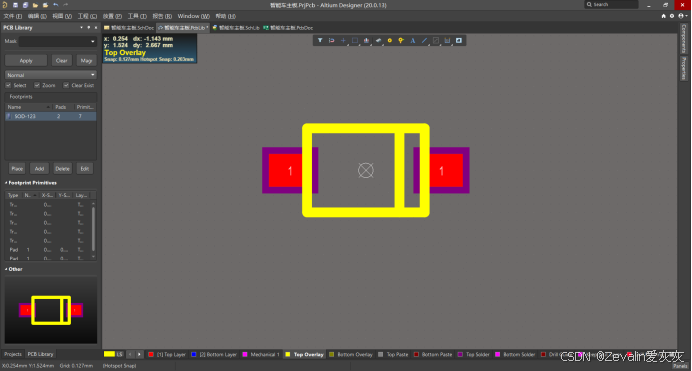Close the PCB Library panel
The height and width of the screenshot is (371, 692).
click(96, 27)
